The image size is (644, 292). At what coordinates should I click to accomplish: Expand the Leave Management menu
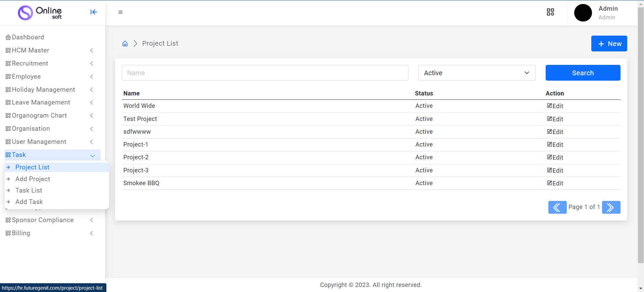[x=50, y=102]
